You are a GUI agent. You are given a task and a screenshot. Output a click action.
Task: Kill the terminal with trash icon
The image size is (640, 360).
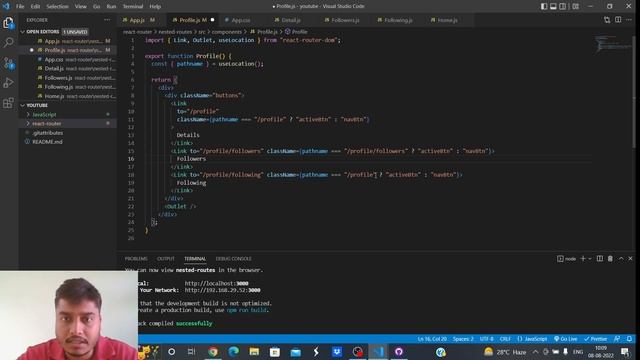tap(610, 258)
